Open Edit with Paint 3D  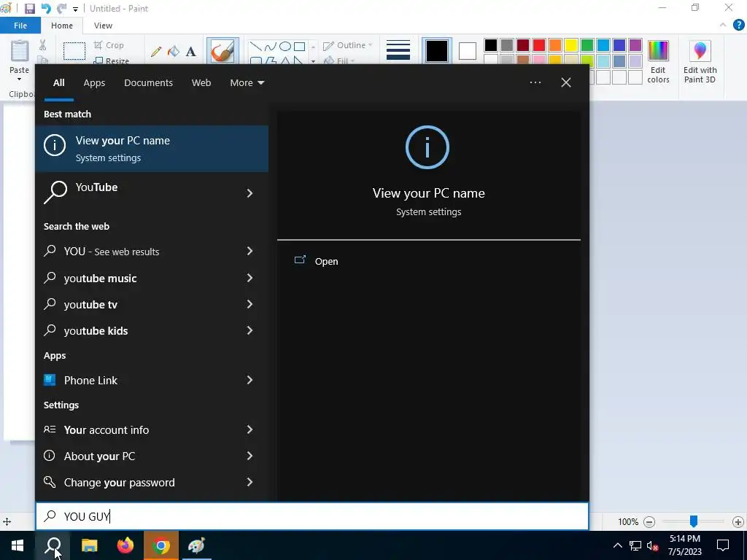(x=700, y=62)
